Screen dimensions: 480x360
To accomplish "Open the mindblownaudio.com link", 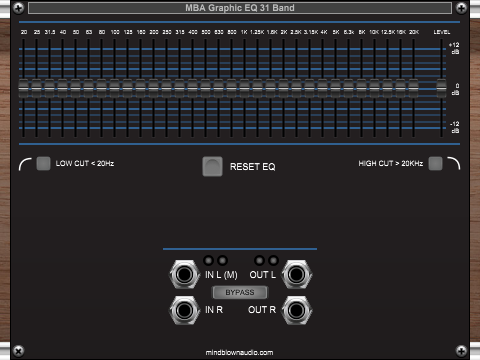I will [x=239, y=352].
